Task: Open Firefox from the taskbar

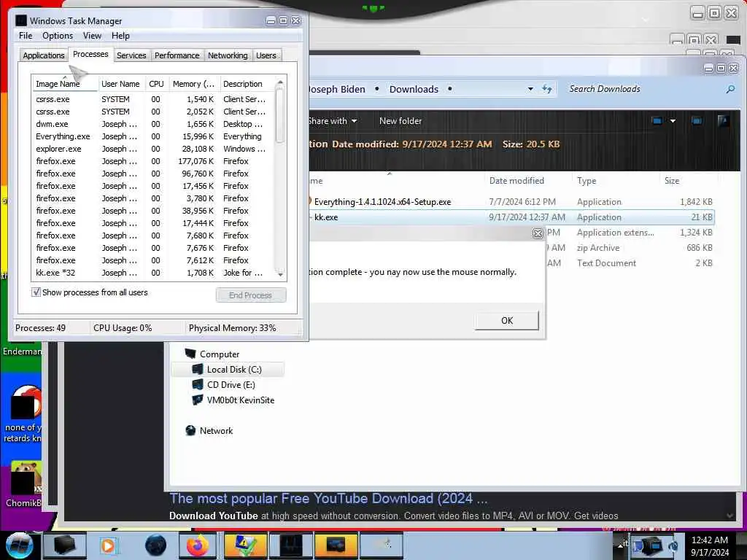Action: click(197, 545)
